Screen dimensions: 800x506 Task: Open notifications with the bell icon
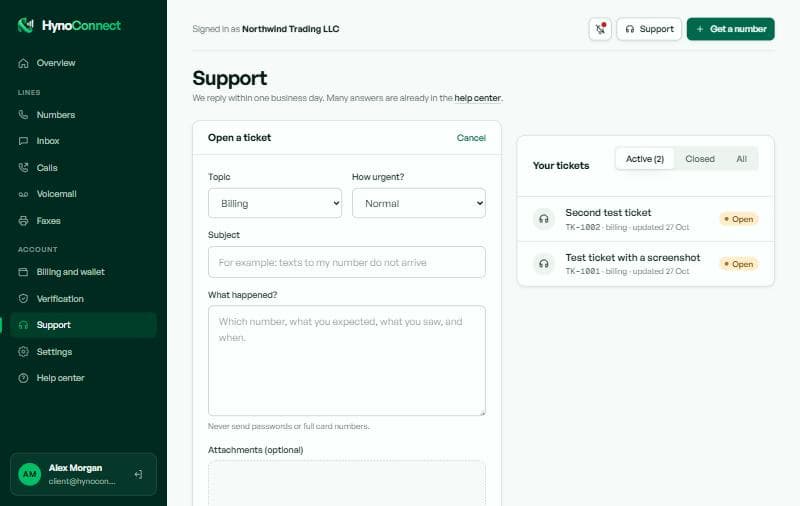[x=600, y=29]
